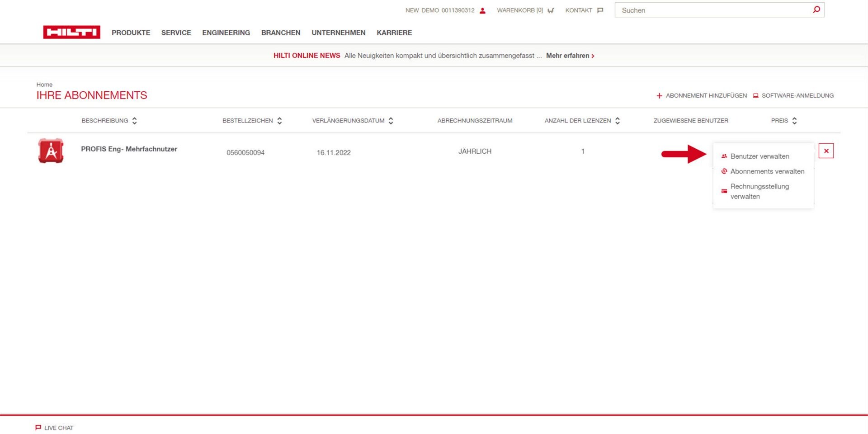
Task: Sort by Beschreibung column arrows
Action: [x=134, y=121]
